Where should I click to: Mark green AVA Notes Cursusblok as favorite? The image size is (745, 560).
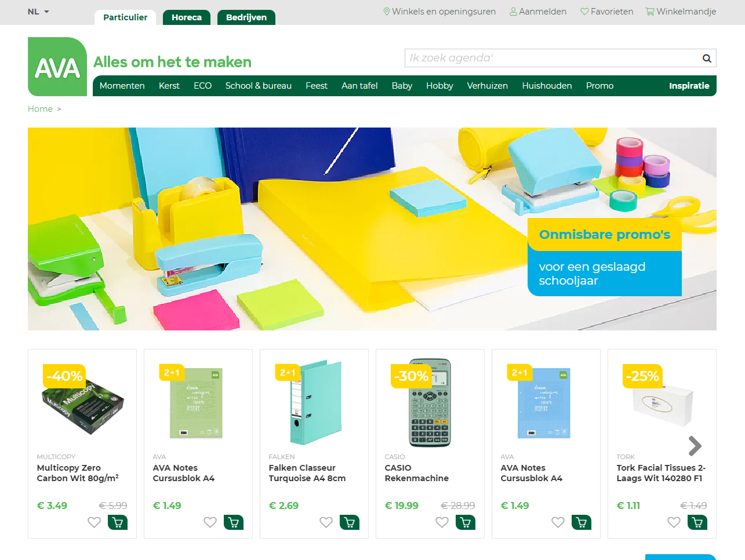[210, 522]
